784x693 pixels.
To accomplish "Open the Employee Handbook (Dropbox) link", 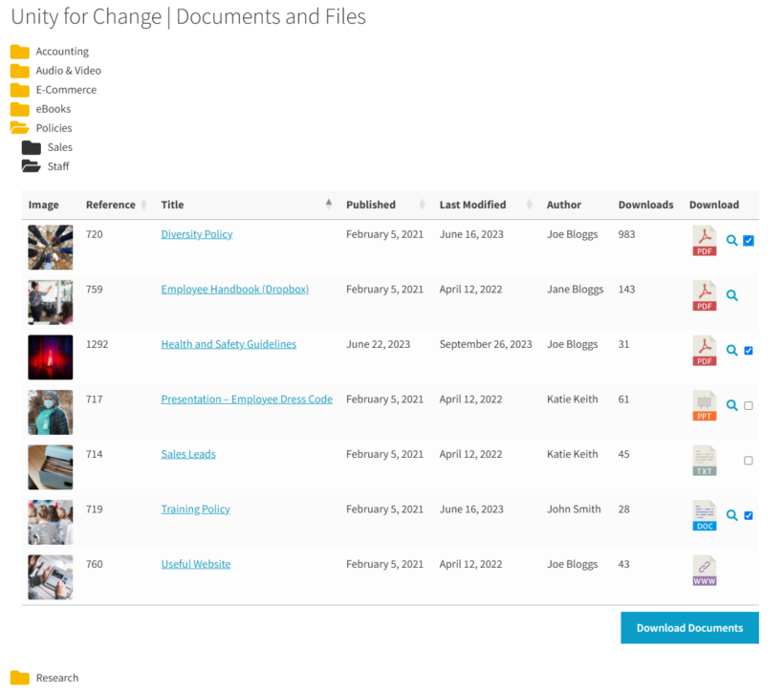I will coord(234,289).
